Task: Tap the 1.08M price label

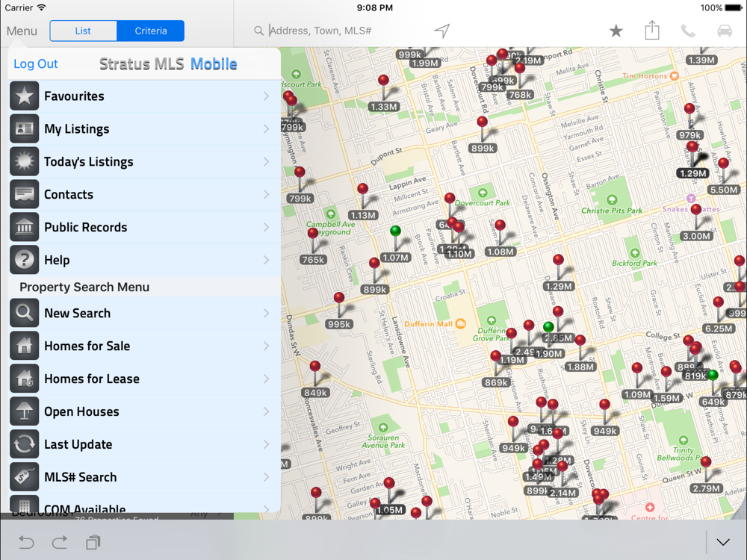Action: click(500, 252)
